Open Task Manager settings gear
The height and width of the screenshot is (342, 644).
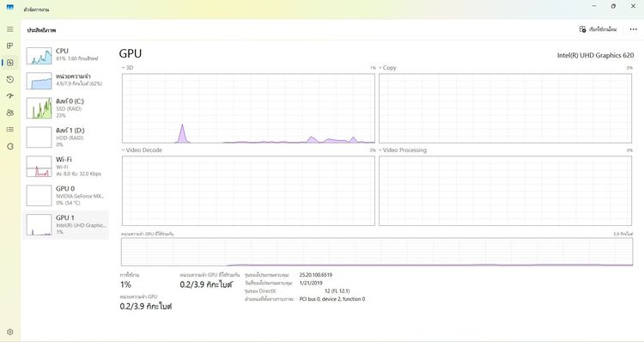click(9, 333)
